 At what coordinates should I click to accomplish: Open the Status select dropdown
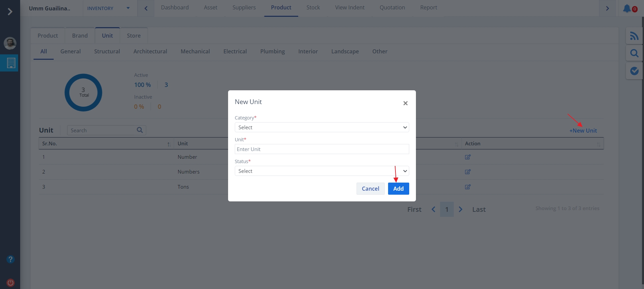[322, 171]
